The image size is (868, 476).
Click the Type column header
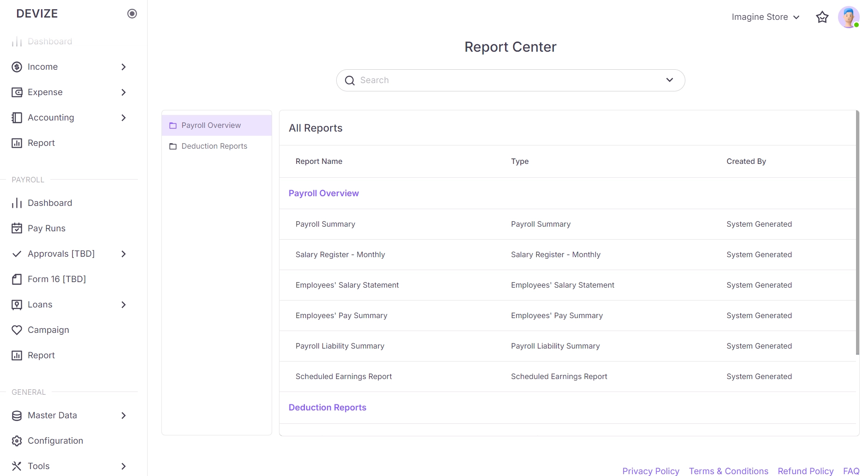(520, 162)
